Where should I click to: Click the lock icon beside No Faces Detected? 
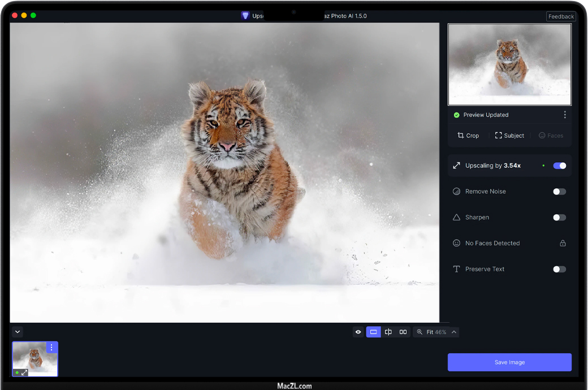563,243
